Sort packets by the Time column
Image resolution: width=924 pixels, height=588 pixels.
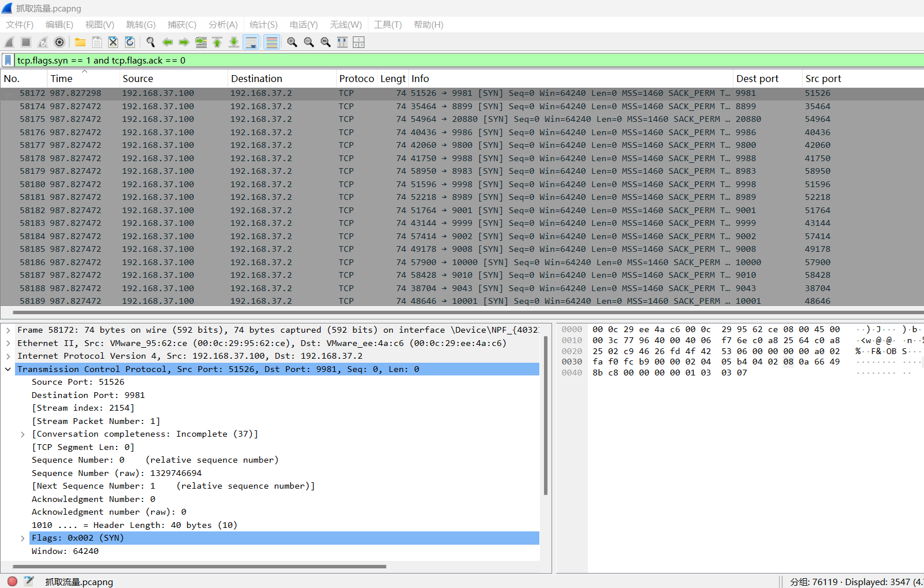83,79
